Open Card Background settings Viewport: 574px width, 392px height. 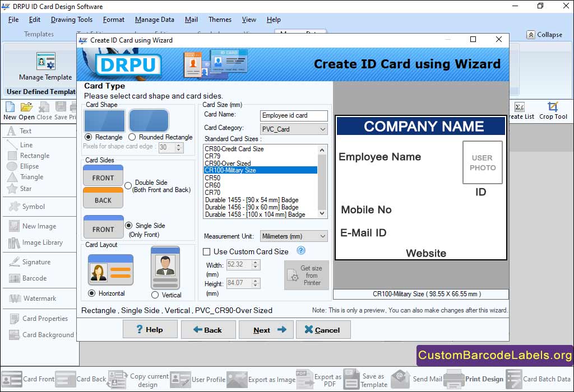(x=41, y=334)
